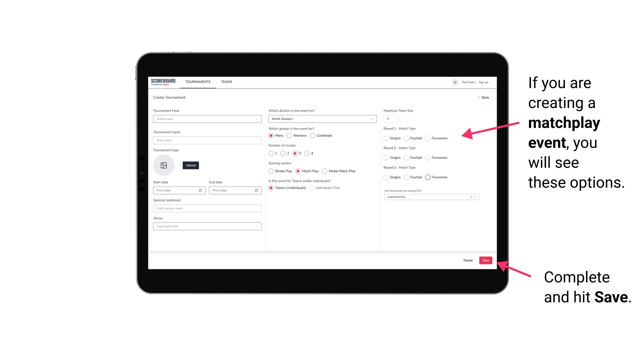Switch to the TEAMS tab
This screenshot has width=644, height=346.
[x=226, y=82]
